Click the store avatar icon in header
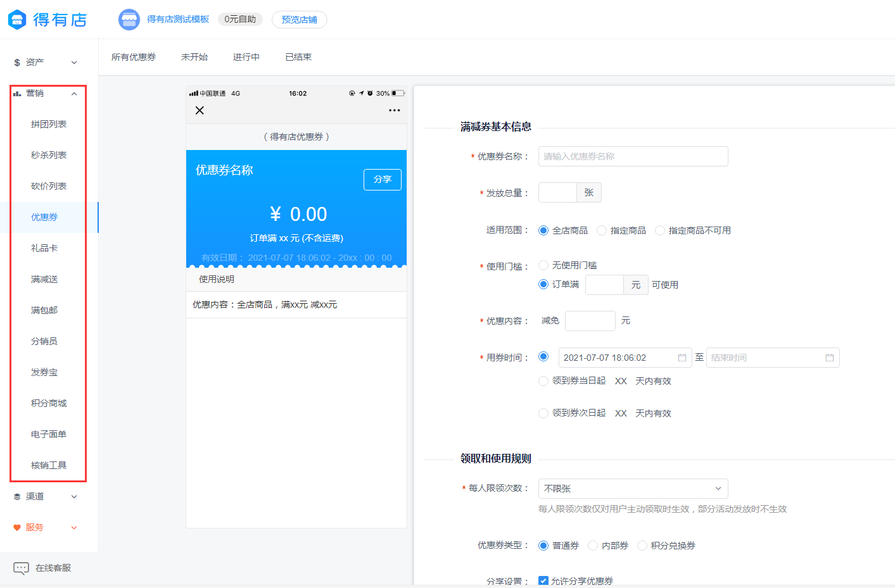 tap(129, 20)
